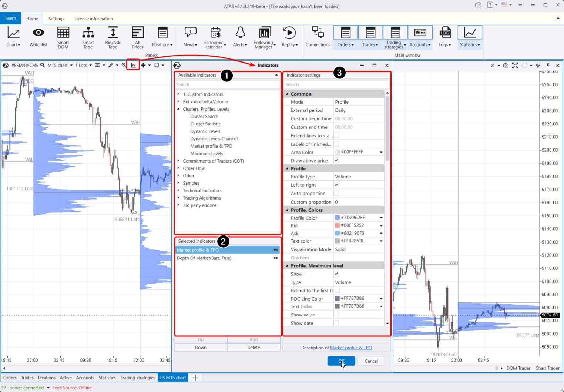564x392 pixels.
Task: Uncheck Draw above price option
Action: (336, 160)
